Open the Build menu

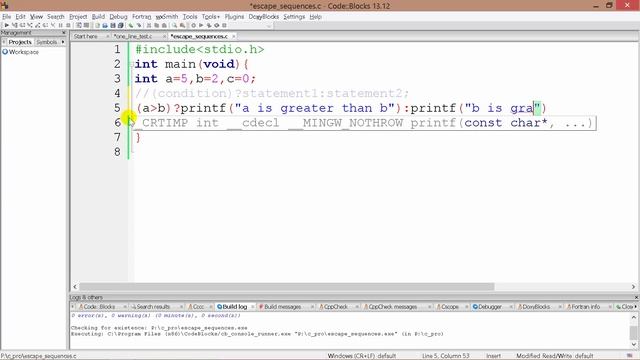click(98, 17)
